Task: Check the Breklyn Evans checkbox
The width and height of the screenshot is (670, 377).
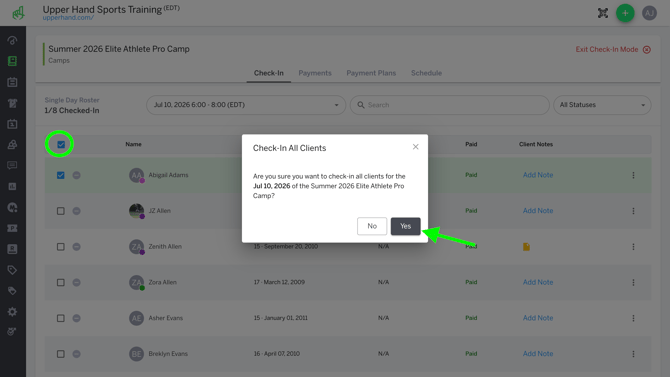Action: (61, 354)
